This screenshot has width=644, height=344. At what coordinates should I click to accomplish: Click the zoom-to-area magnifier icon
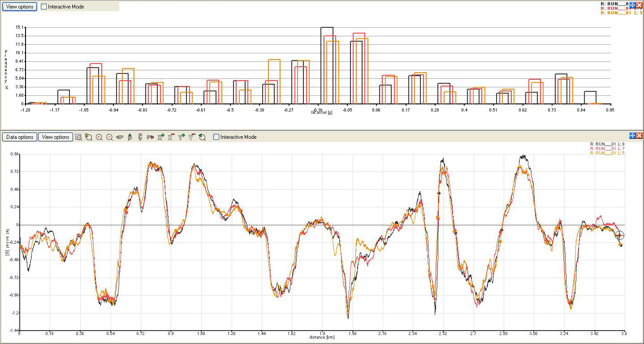tap(78, 137)
